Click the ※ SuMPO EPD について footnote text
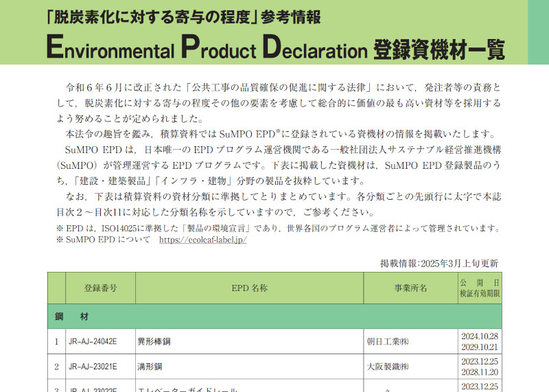The width and height of the screenshot is (549, 392). tap(103, 240)
